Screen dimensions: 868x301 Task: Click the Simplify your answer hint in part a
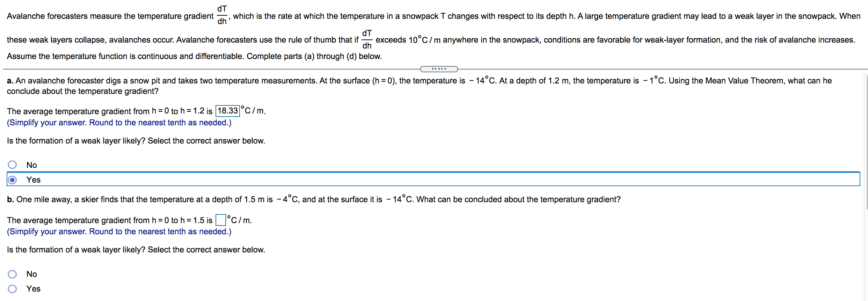tap(119, 123)
